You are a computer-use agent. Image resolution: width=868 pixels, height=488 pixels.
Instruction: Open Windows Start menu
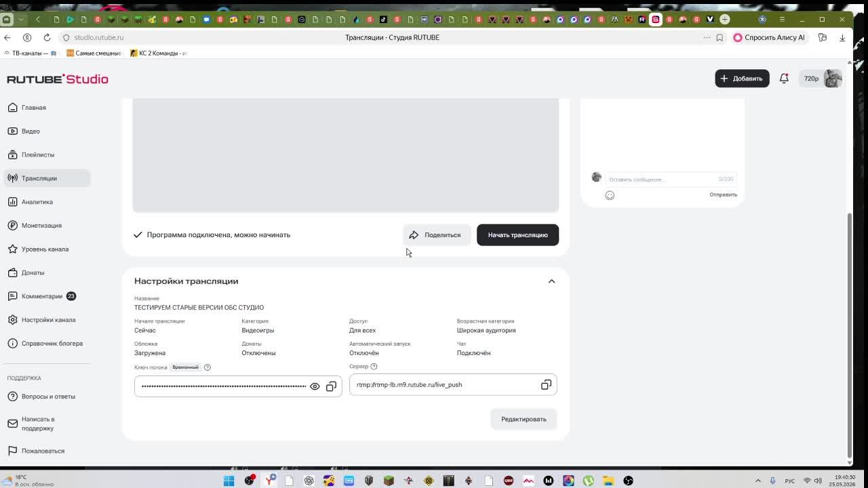[229, 481]
